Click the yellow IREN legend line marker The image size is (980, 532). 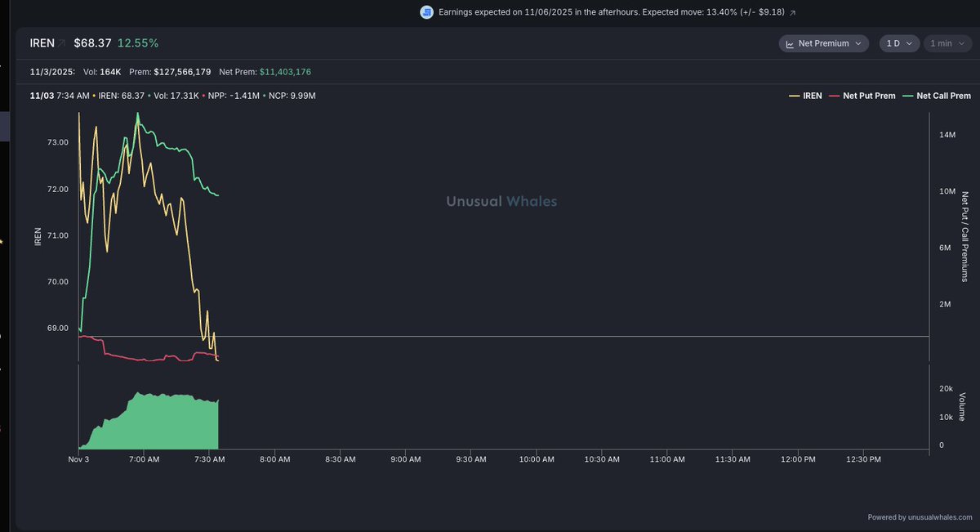click(794, 96)
